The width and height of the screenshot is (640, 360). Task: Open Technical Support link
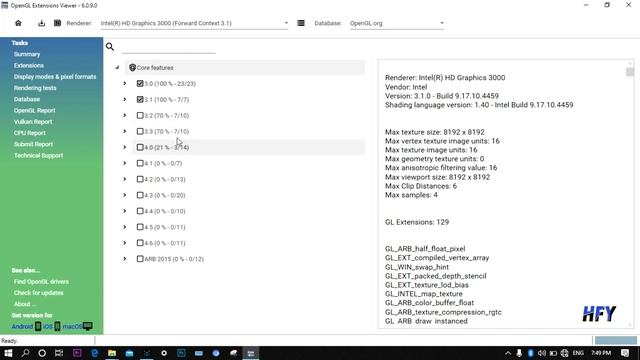tap(38, 156)
